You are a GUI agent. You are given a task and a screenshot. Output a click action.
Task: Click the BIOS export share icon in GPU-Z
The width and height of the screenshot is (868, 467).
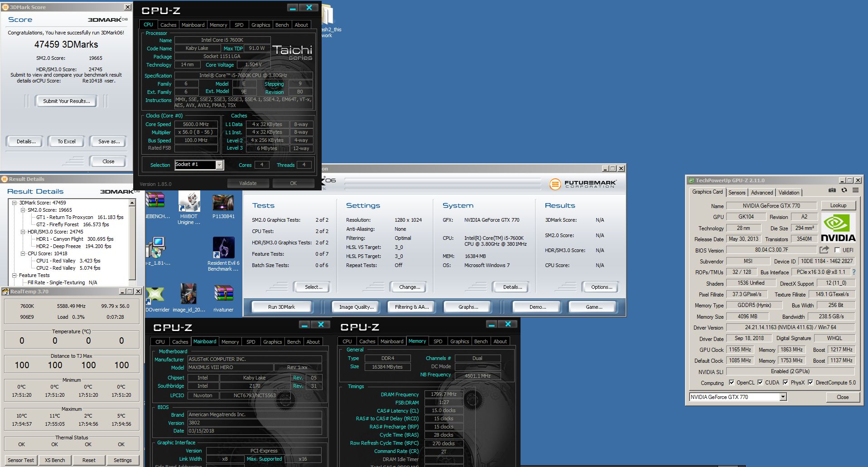[824, 249]
